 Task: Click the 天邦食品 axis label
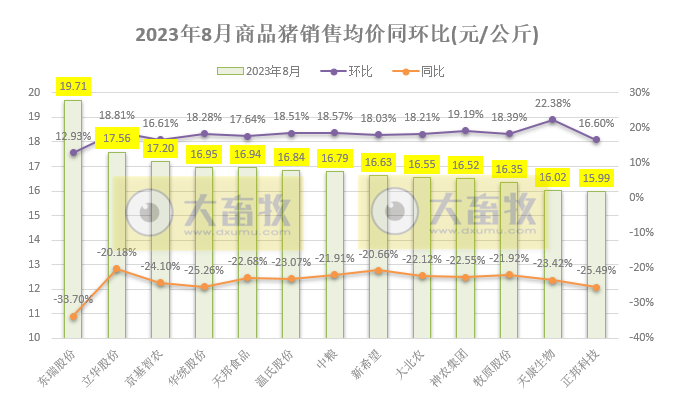[x=231, y=368]
